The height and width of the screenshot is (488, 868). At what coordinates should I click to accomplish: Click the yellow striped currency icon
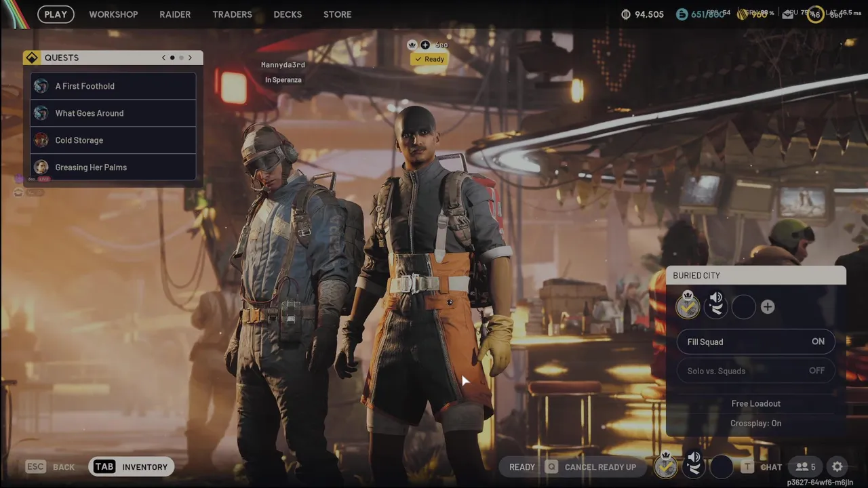point(744,14)
